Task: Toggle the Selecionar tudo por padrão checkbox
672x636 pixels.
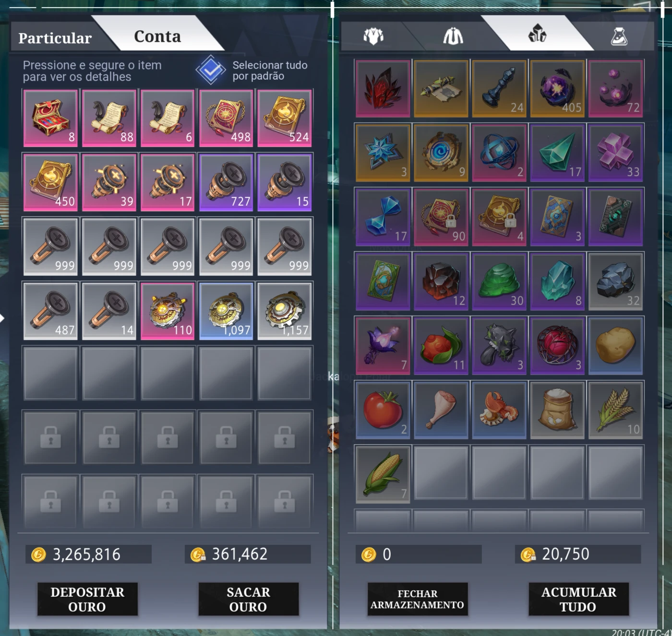Action: (x=211, y=71)
